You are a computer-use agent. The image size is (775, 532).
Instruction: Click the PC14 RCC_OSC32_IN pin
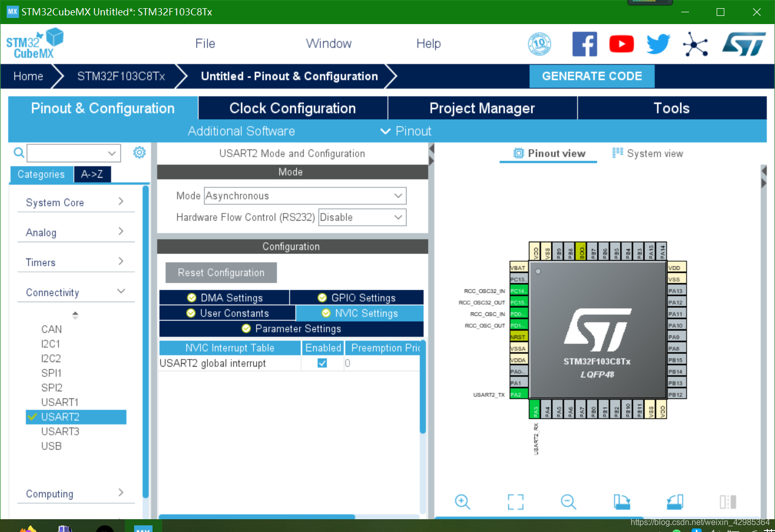click(x=519, y=291)
